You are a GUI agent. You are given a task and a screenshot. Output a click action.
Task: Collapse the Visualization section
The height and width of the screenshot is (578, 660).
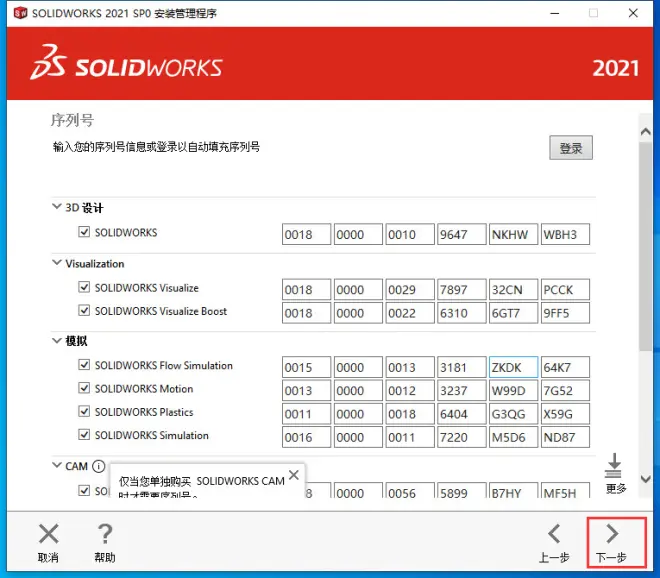tap(57, 263)
